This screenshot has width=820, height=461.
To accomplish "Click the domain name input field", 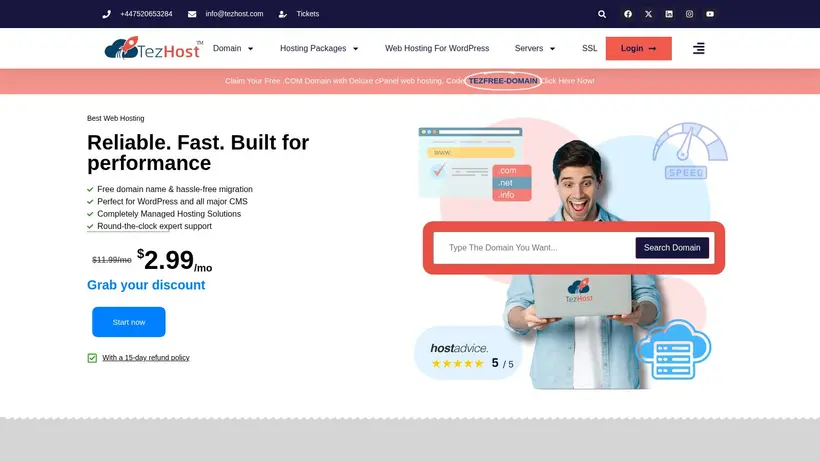I will [534, 248].
